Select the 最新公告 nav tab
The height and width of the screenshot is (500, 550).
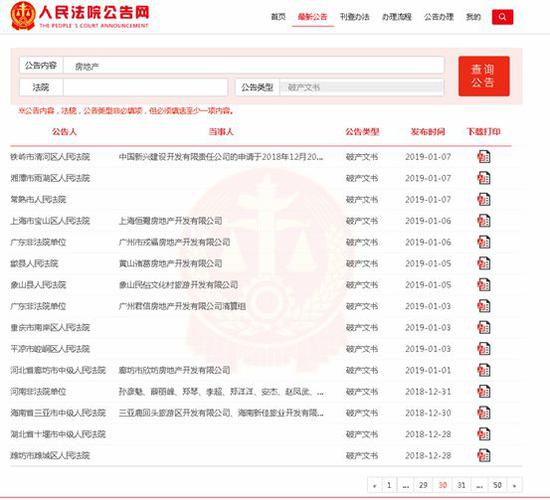pyautogui.click(x=312, y=17)
